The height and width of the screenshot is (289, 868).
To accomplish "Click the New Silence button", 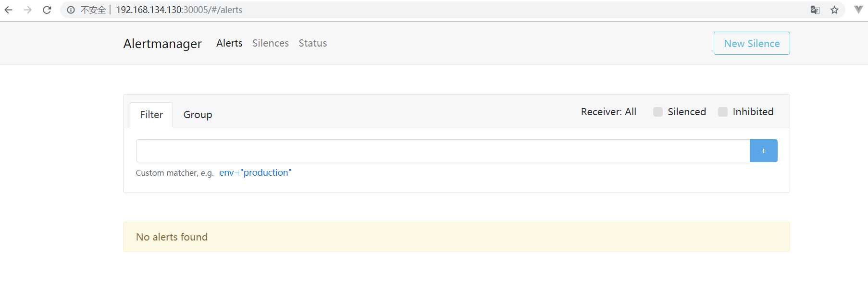I will (752, 43).
